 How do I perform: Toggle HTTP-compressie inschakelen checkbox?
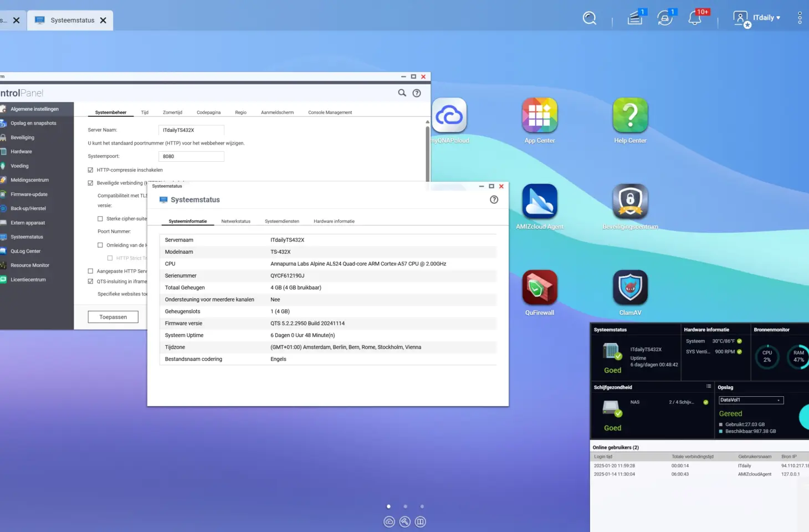click(x=90, y=170)
